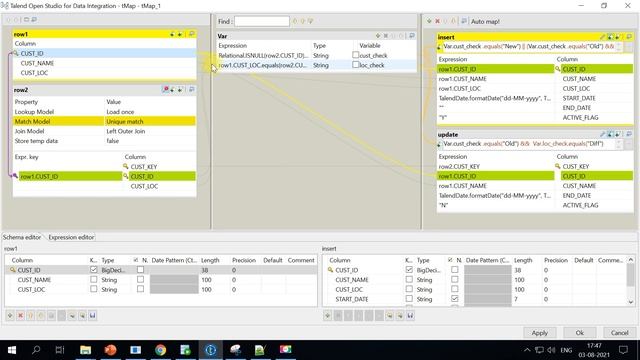Open the String type cell for row1 CUST_NAME
This screenshot has width=640, height=360.
coord(114,280)
